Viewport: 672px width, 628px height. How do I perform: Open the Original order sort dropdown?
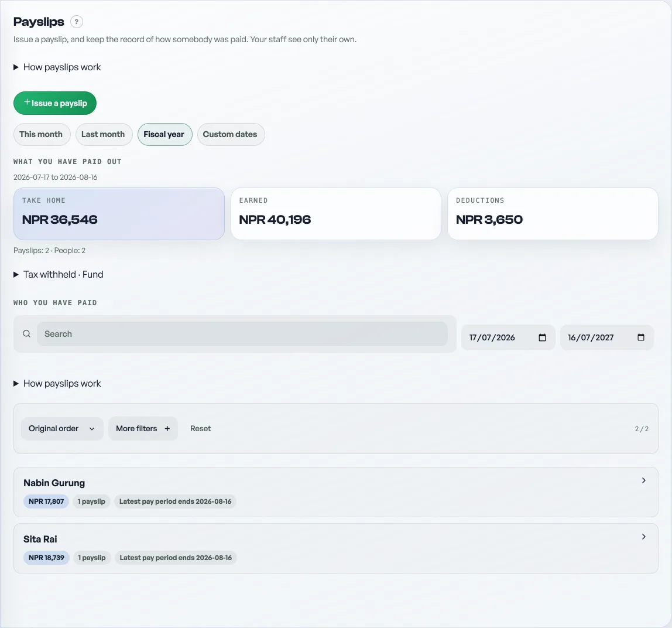(62, 429)
